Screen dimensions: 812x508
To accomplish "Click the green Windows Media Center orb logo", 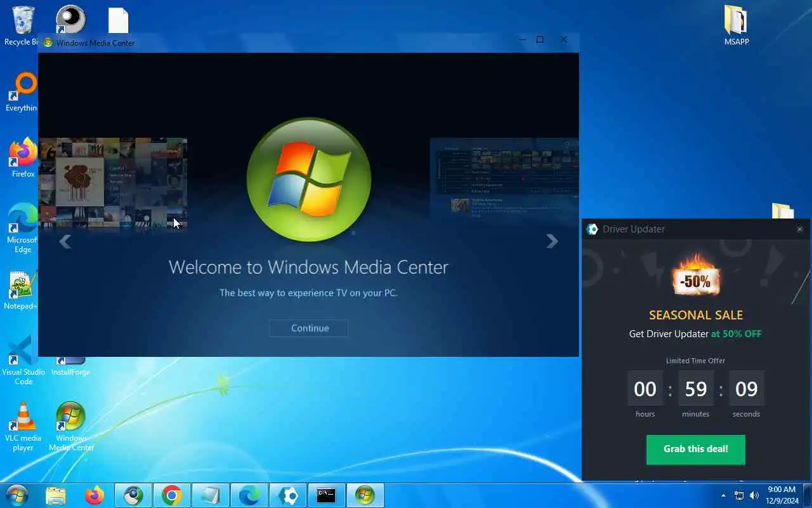I will tap(308, 180).
